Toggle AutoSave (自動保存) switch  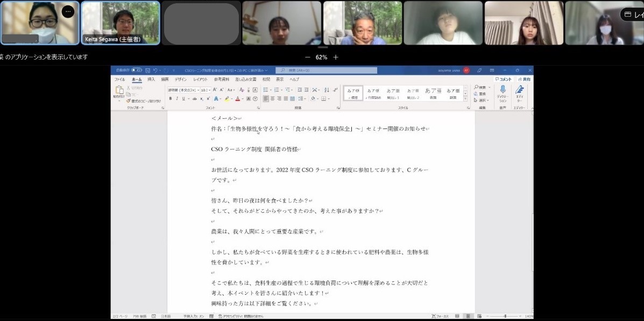(x=137, y=70)
